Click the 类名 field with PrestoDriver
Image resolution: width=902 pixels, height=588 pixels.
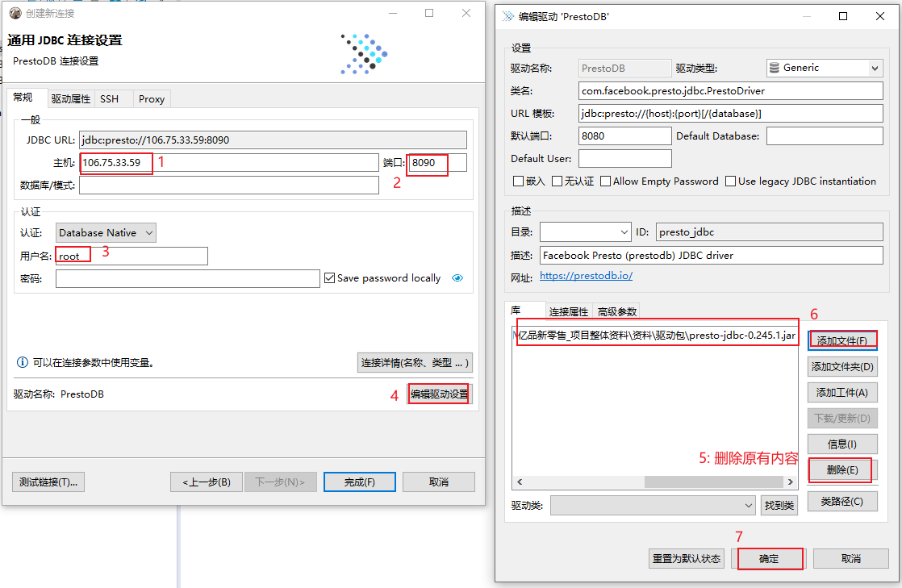click(731, 91)
